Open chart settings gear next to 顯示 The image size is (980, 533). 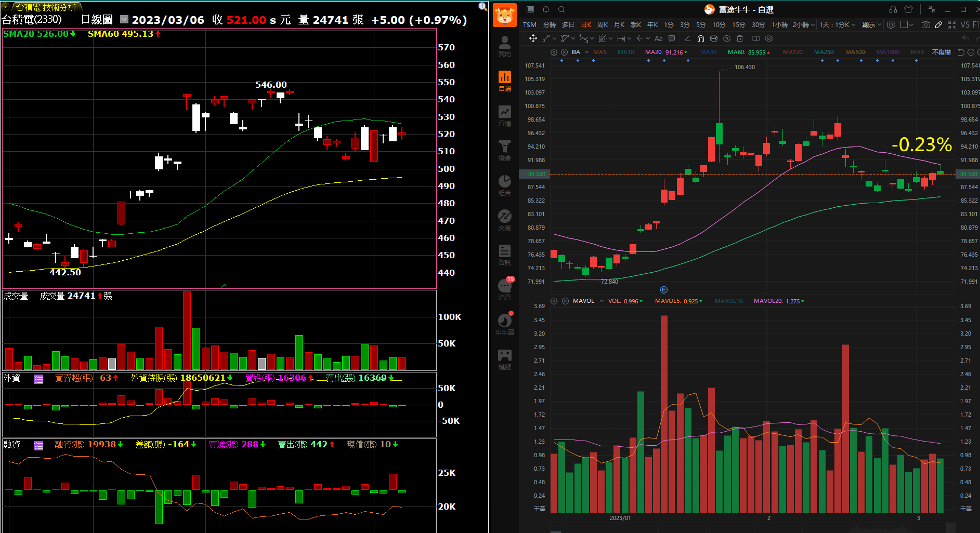tap(891, 25)
